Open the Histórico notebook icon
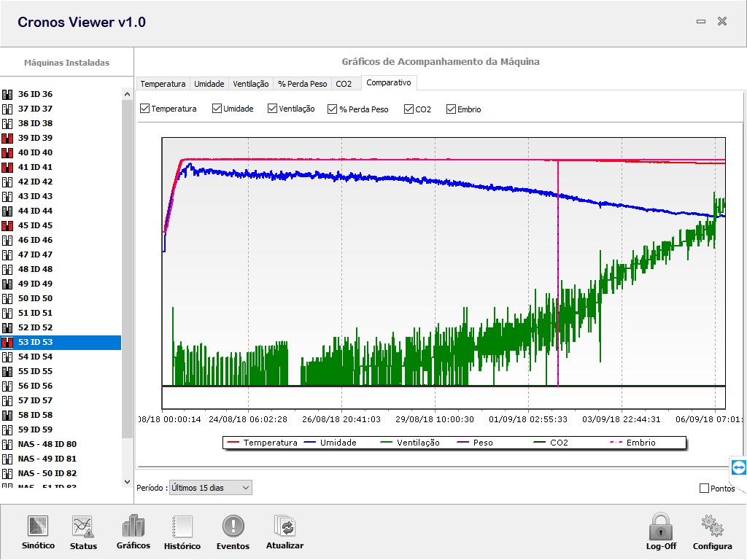The image size is (747, 560). [182, 526]
